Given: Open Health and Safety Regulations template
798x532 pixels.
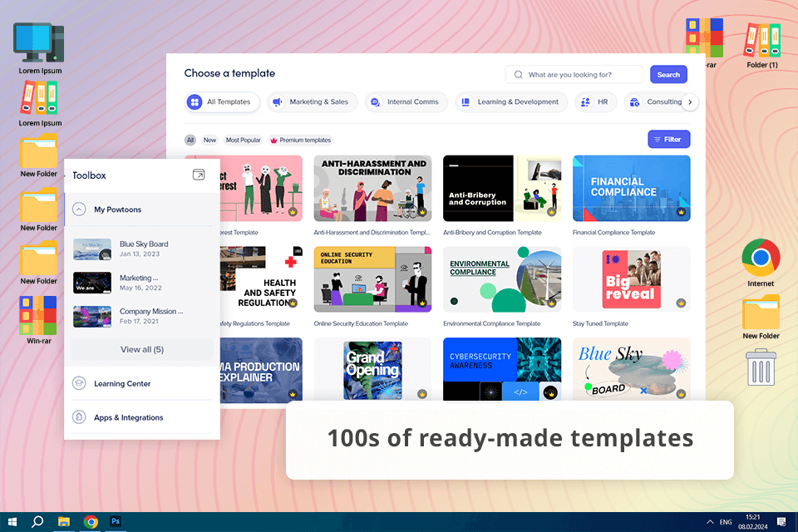Looking at the screenshot, I should pyautogui.click(x=261, y=279).
